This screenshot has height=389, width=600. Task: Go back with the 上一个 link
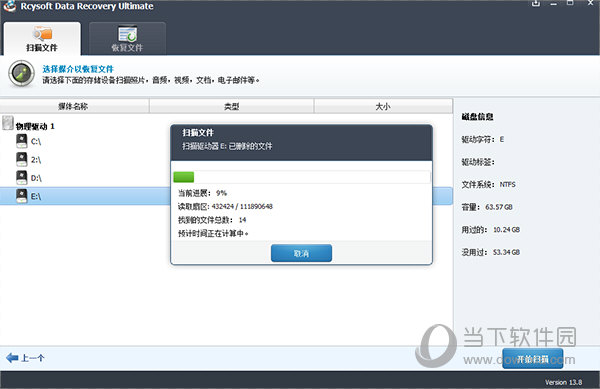pyautogui.click(x=33, y=358)
